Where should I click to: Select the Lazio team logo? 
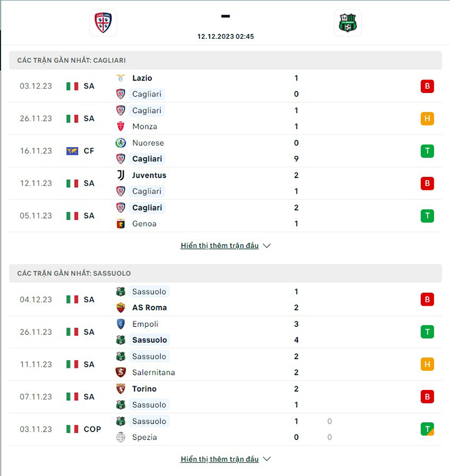pos(120,78)
